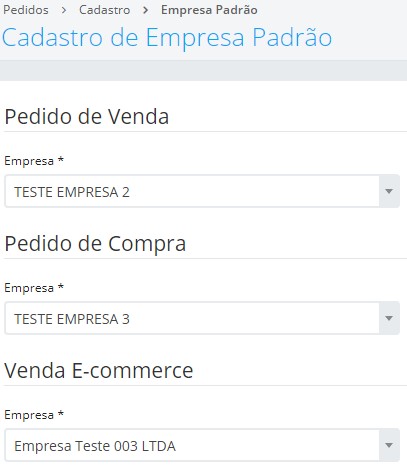Click the required asterisk on Pedido de Venda's Empresa
The width and height of the screenshot is (407, 468).
coord(61,160)
